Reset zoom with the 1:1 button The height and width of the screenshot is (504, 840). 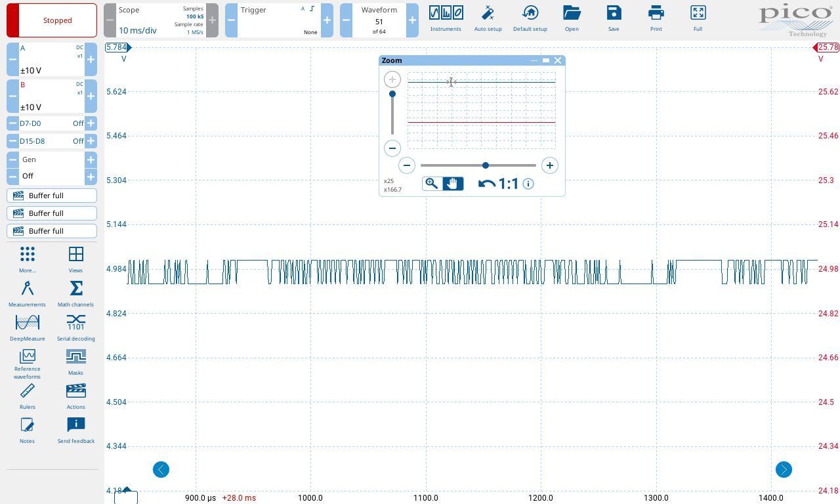(x=499, y=184)
